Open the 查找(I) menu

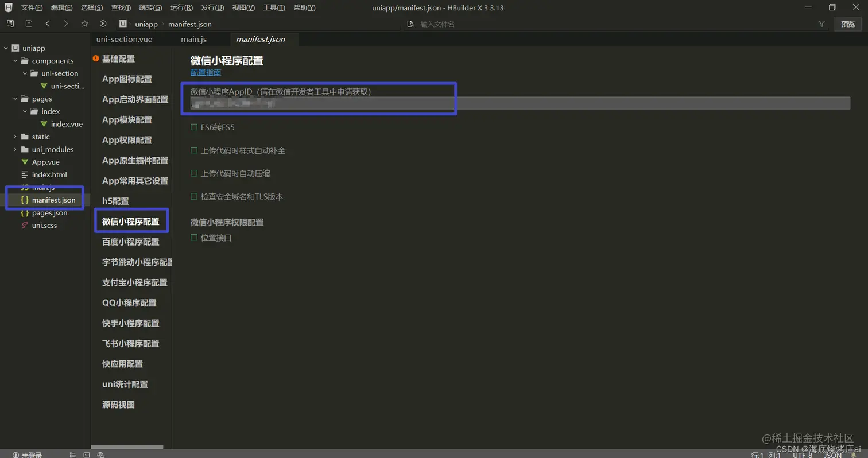tap(121, 7)
